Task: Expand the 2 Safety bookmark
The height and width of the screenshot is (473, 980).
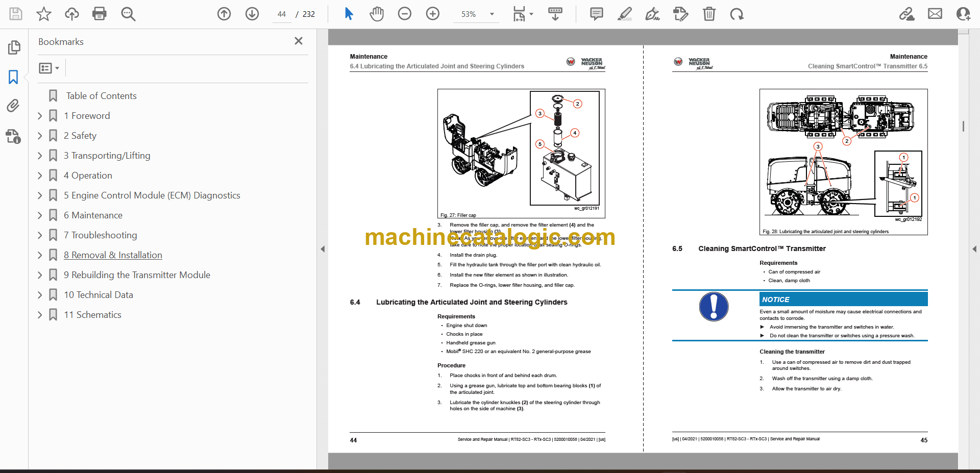Action: (x=40, y=136)
